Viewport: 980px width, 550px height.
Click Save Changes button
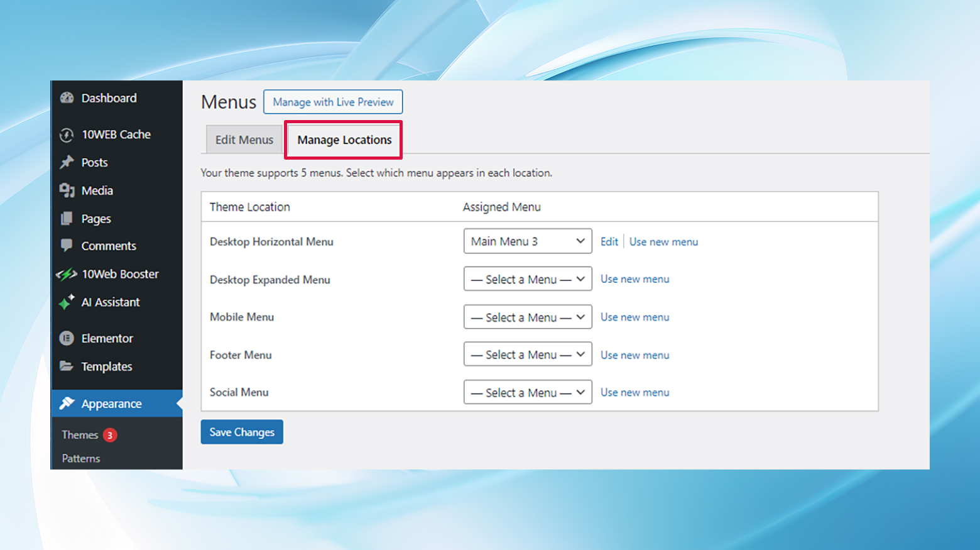pos(241,432)
